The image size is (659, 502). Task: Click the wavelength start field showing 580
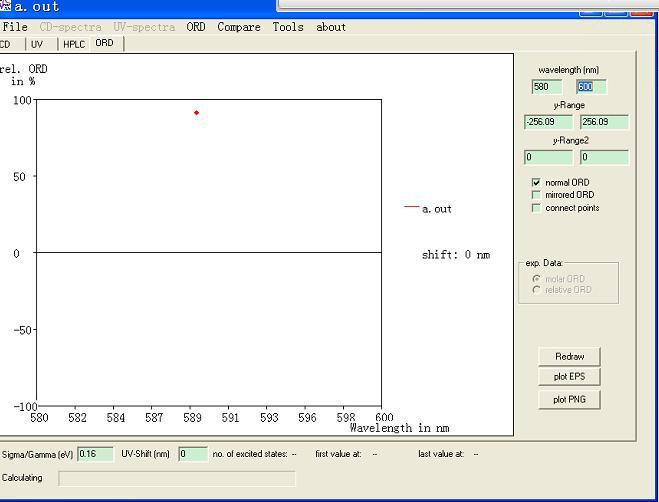(x=547, y=87)
